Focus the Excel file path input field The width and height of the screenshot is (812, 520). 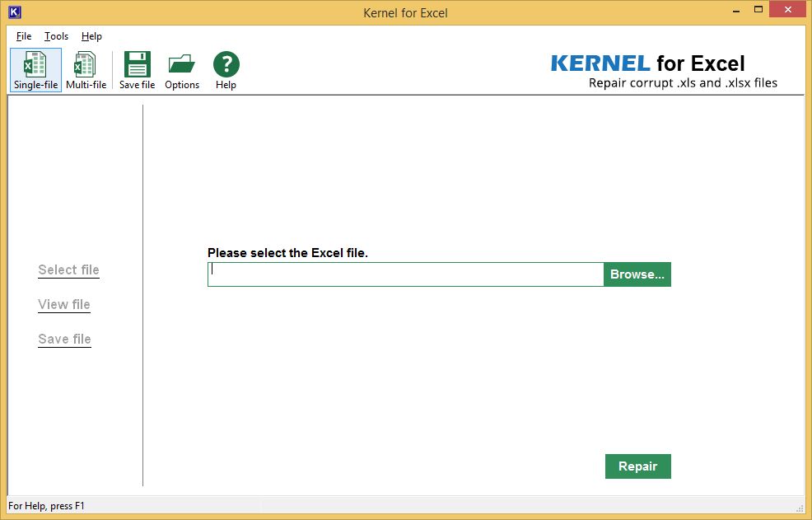405,274
